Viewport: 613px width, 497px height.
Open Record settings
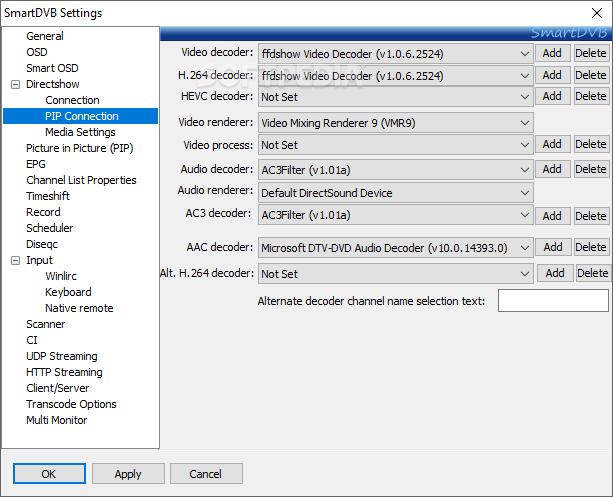tap(43, 212)
